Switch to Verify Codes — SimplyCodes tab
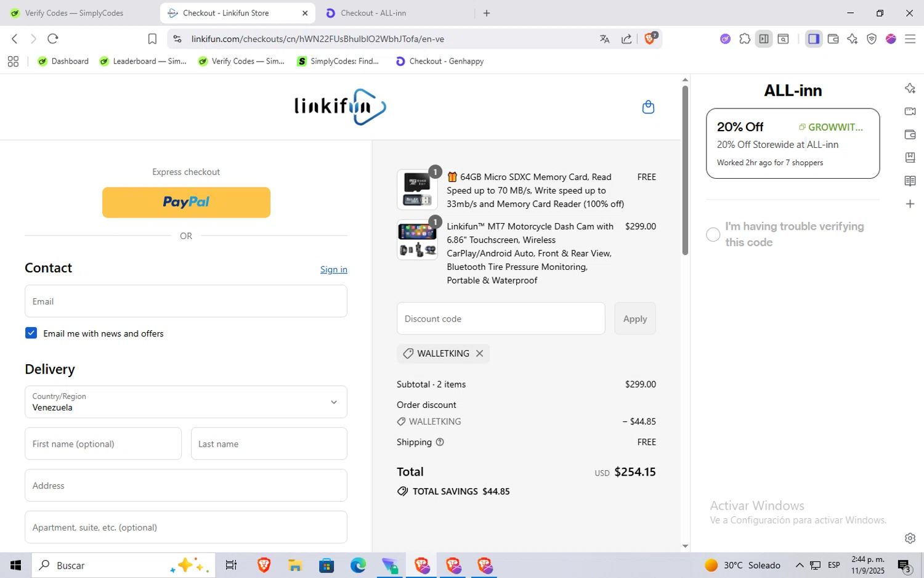 74,13
